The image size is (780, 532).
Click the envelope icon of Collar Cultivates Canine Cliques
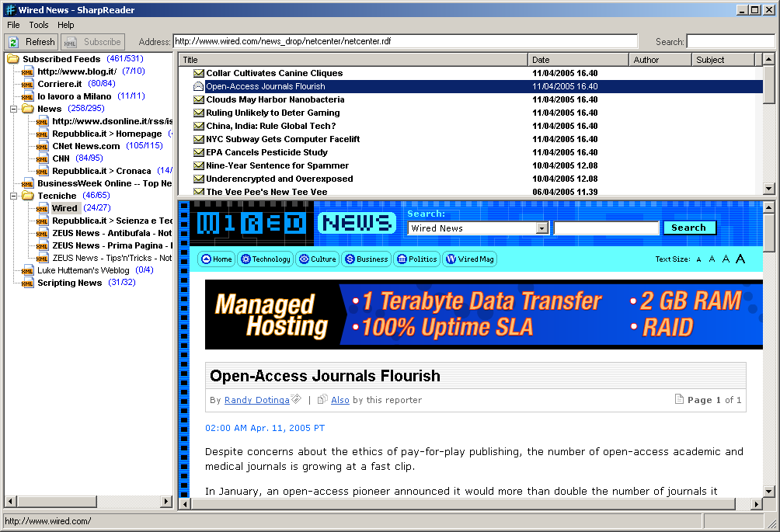point(198,73)
